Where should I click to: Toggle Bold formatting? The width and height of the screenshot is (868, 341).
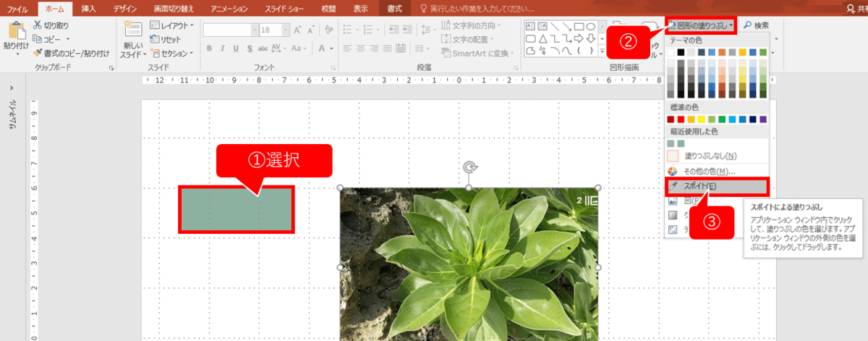click(x=209, y=48)
